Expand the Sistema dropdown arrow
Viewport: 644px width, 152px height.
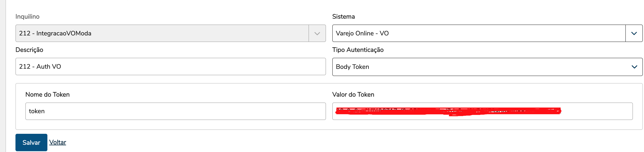[x=634, y=33]
